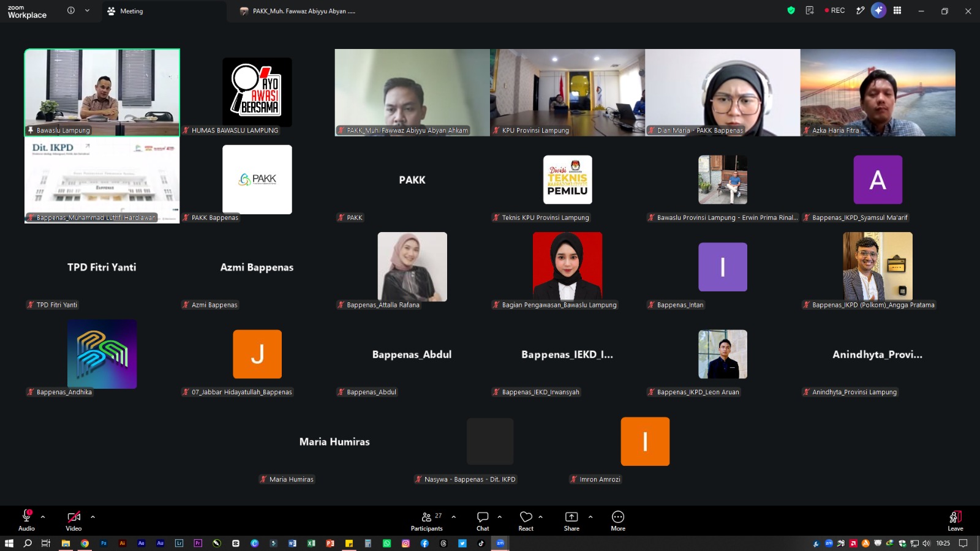Image resolution: width=980 pixels, height=551 pixels.
Task: Open the React emoji menu
Action: [x=526, y=521]
